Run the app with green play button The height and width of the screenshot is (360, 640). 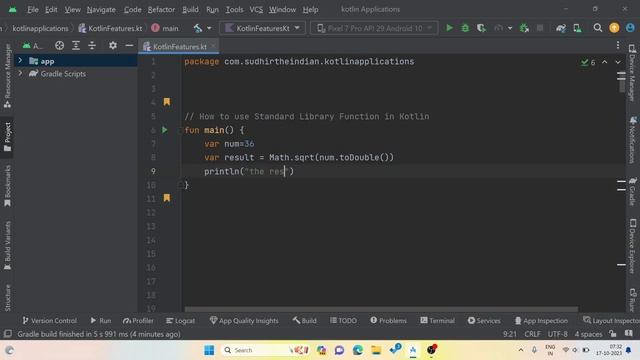click(x=449, y=28)
